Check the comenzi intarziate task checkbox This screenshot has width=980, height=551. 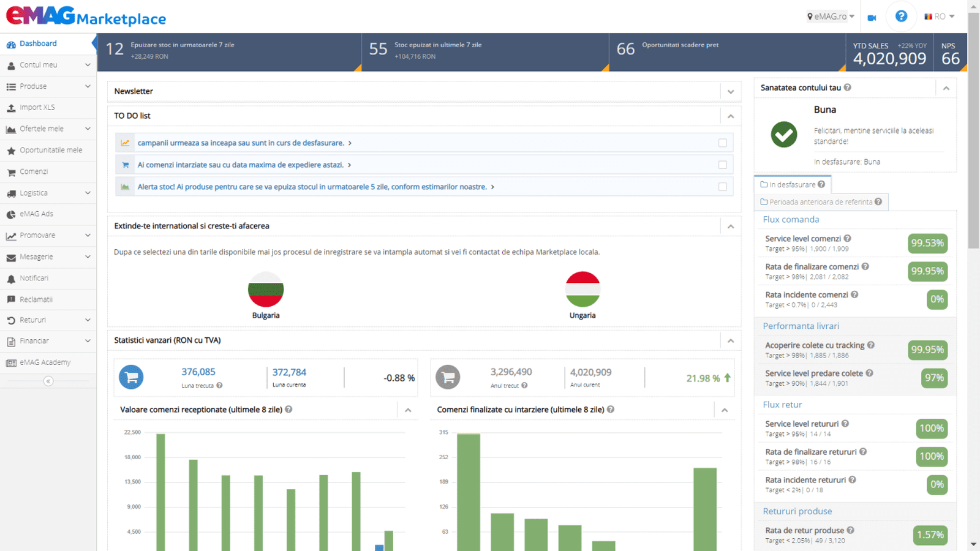click(723, 165)
